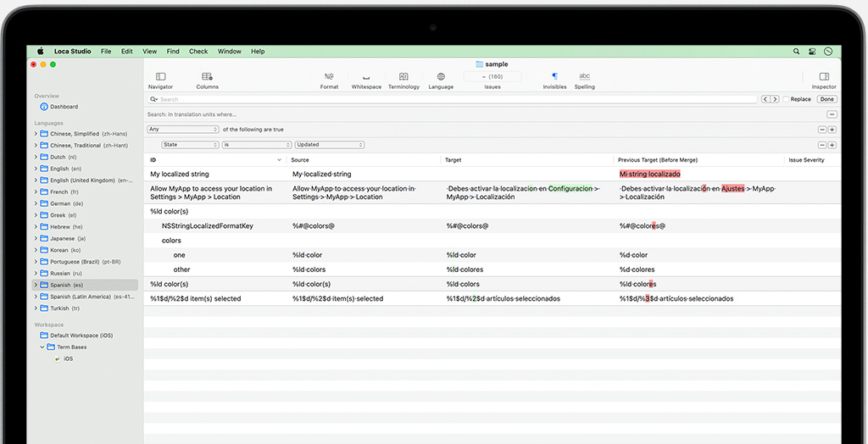Open the Updated value dropdown
Screen dimensions: 868x444
pyautogui.click(x=329, y=145)
